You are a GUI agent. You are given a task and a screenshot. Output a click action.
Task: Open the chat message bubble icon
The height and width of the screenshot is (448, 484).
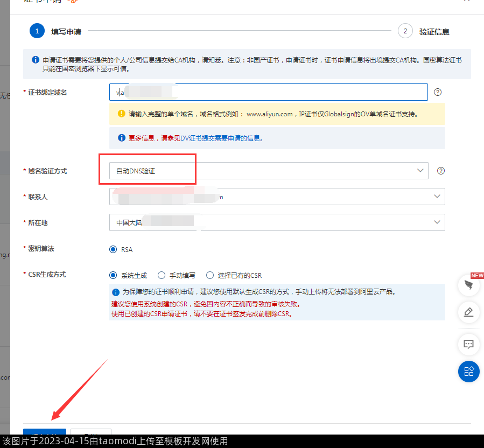click(468, 344)
